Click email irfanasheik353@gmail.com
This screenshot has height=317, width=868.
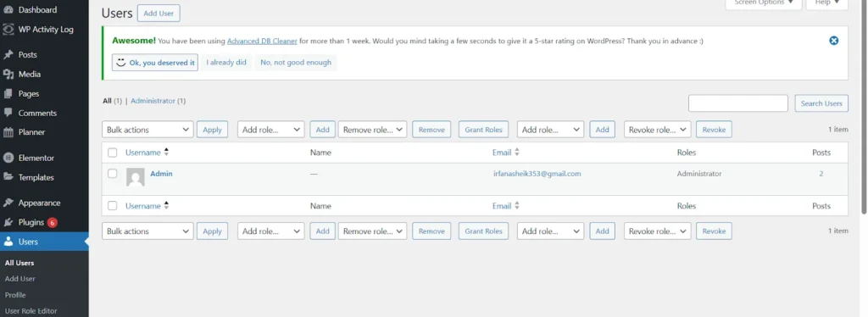[x=537, y=174]
